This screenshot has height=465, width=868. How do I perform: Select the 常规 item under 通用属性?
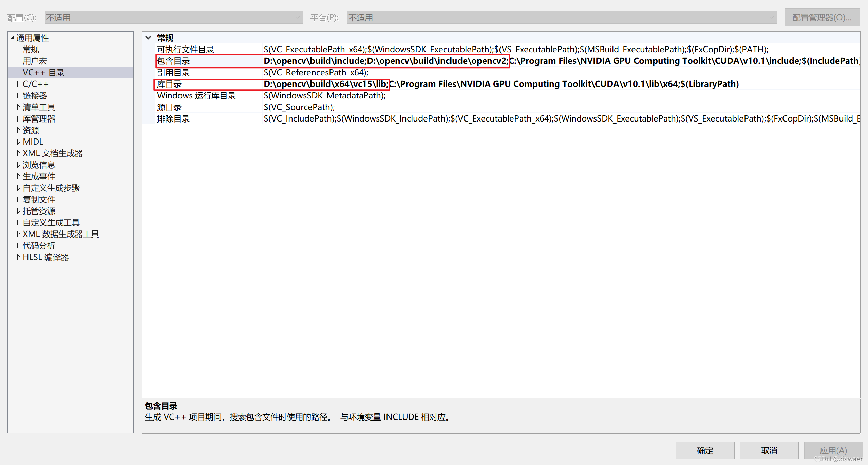pyautogui.click(x=31, y=49)
